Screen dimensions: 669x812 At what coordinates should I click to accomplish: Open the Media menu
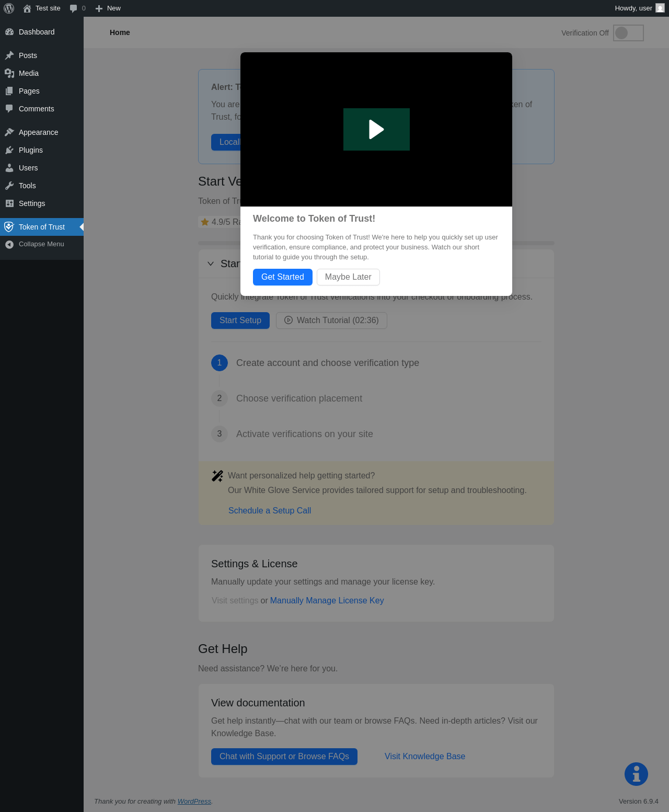click(42, 73)
